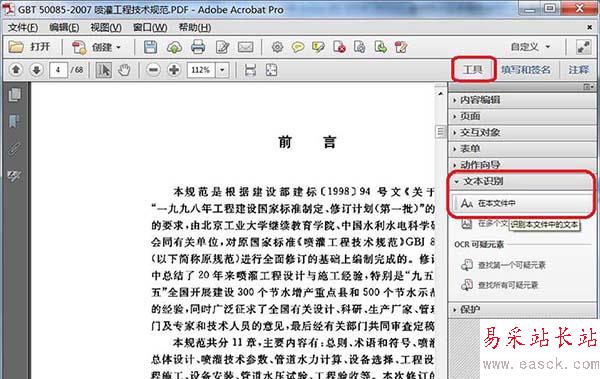The image size is (600, 379).
Task: Click the save floppy disk icon
Action: 150,47
